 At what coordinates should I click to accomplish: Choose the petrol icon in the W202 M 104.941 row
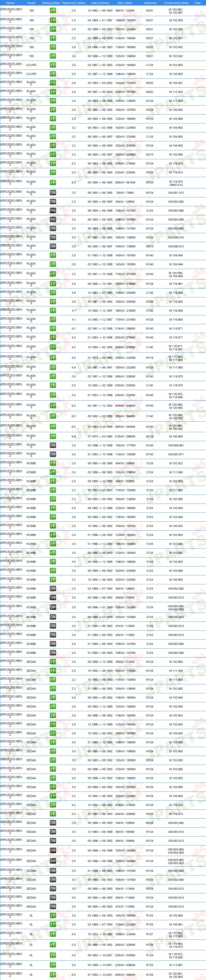[x=52, y=83]
